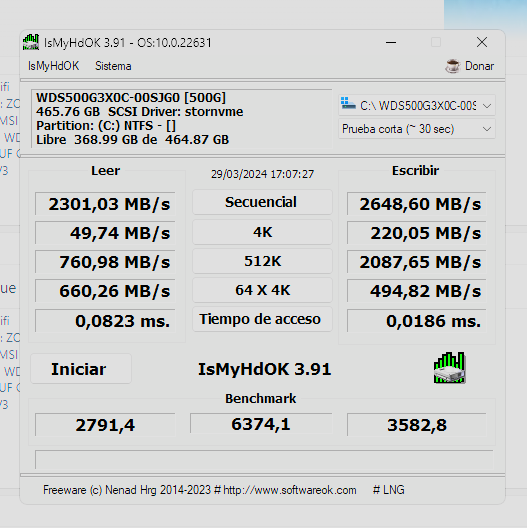Image resolution: width=527 pixels, height=528 pixels.
Task: Select 64 X 4K write value 494,82 MB/s
Action: (417, 291)
